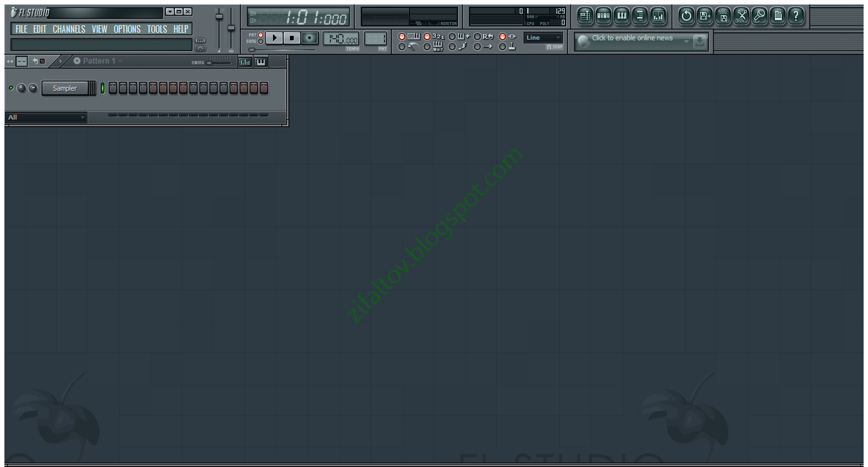The image size is (868, 467).
Task: Click the question mark help icon
Action: click(796, 16)
